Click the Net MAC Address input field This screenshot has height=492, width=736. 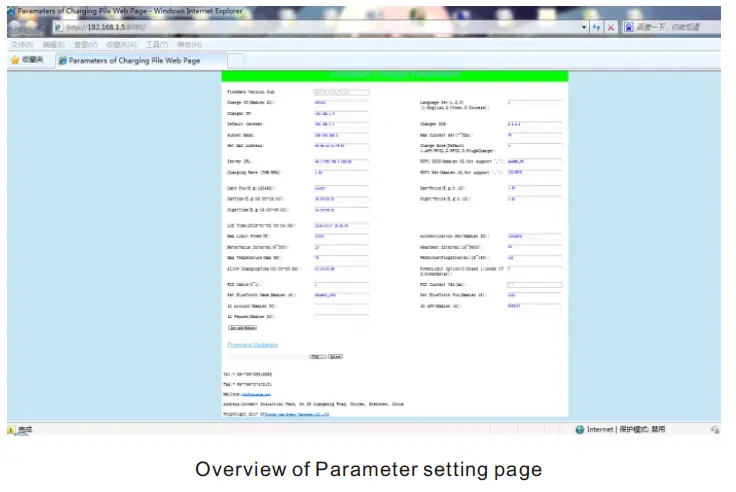(x=341, y=146)
